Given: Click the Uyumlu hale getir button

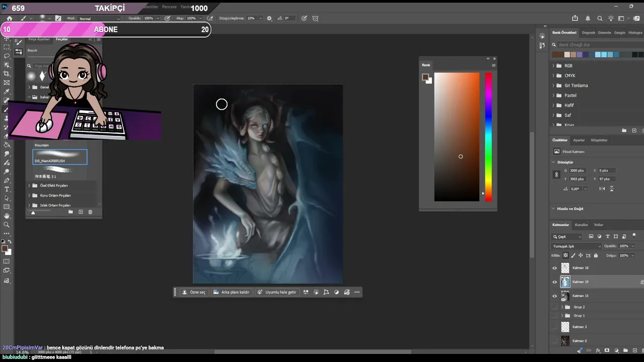Looking at the screenshot, I should [x=277, y=292].
